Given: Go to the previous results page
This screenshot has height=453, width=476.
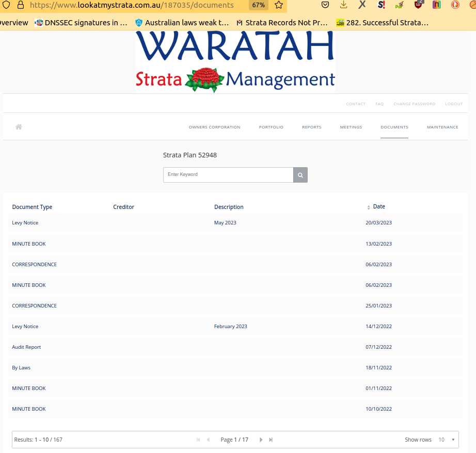Looking at the screenshot, I should [x=208, y=440].
